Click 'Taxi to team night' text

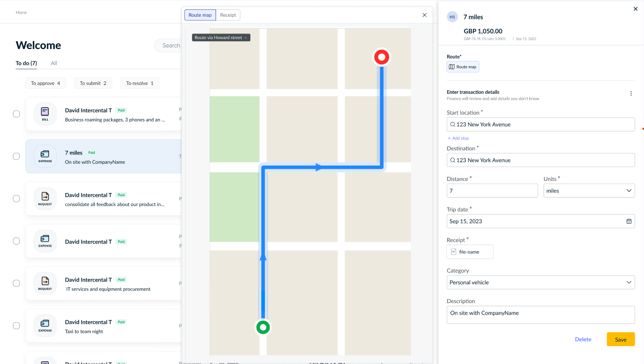[x=84, y=331]
